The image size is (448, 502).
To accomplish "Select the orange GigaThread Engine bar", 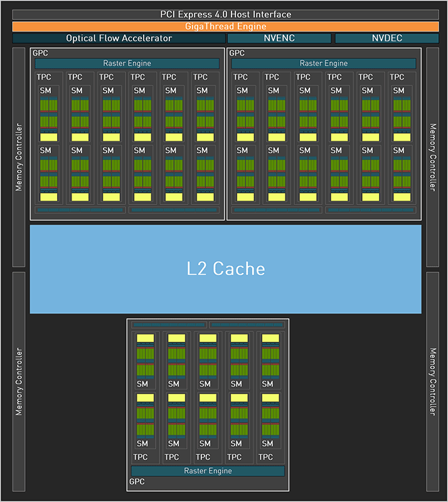I will click(225, 26).
